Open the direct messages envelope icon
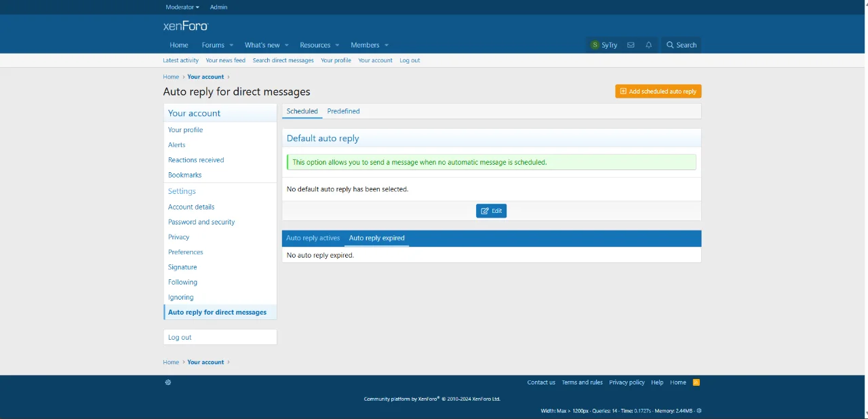 pos(631,45)
